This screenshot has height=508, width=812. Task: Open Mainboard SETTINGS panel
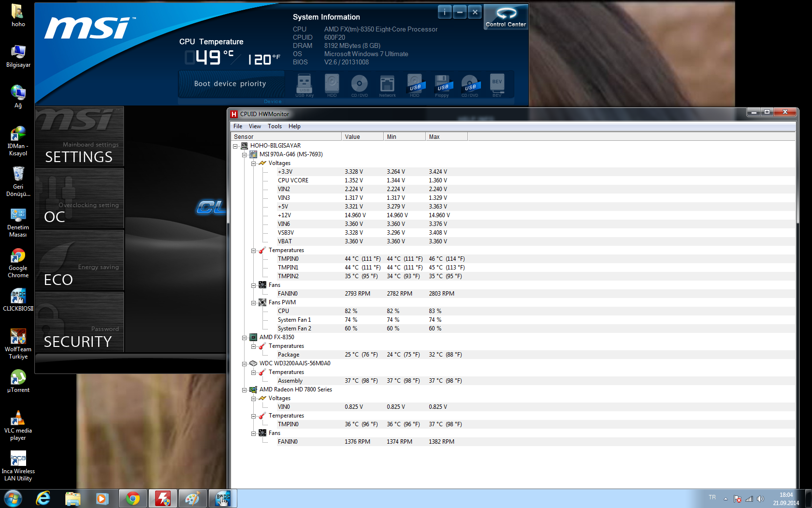click(x=79, y=137)
